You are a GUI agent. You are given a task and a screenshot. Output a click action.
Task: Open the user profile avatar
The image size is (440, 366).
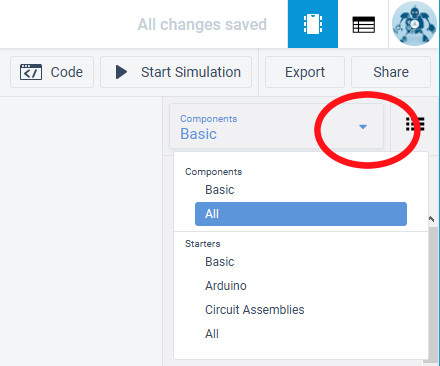click(414, 24)
